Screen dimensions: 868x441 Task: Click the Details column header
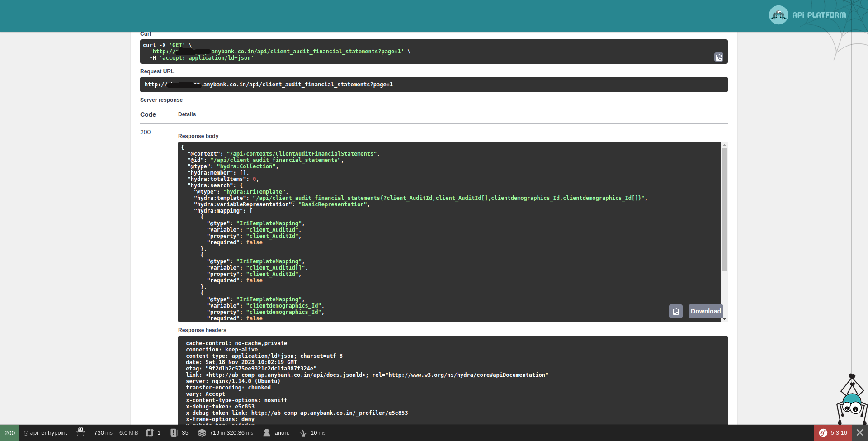click(187, 114)
